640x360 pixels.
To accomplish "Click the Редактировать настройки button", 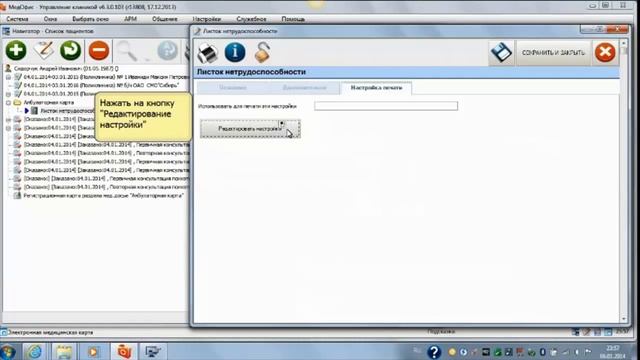I will [250, 129].
